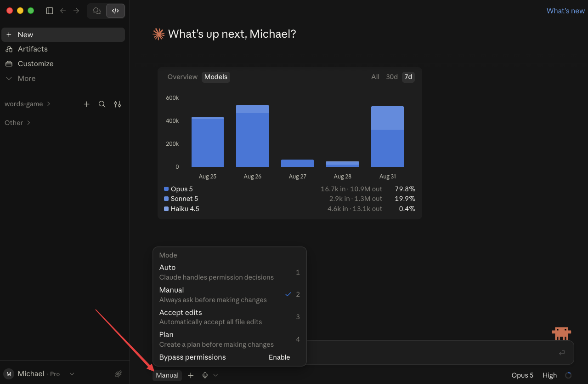Submit message with the return arrow

[562, 353]
